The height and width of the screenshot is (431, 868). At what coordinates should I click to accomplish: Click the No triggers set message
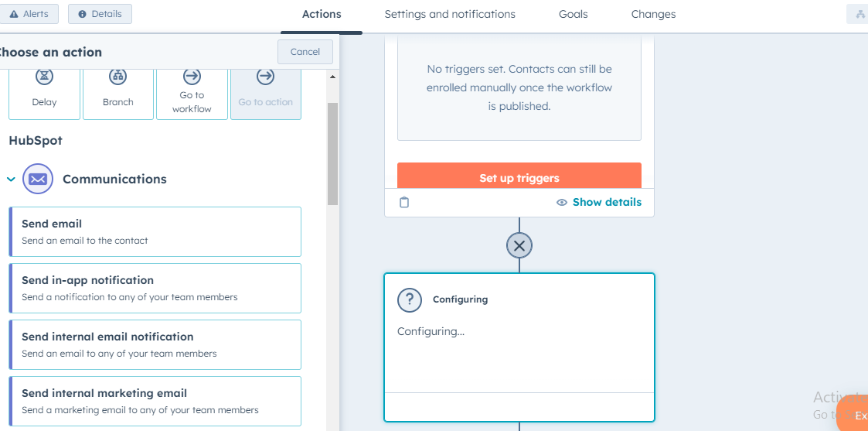pyautogui.click(x=519, y=87)
